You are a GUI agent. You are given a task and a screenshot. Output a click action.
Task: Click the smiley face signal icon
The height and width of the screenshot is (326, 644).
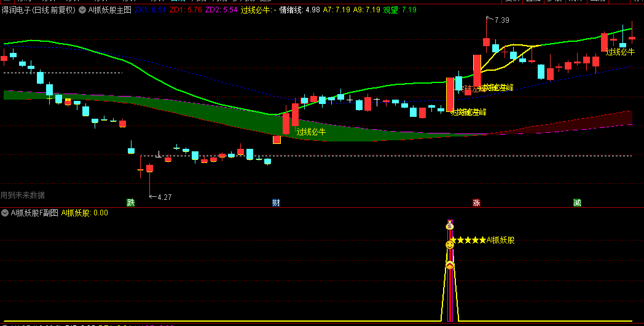click(450, 245)
